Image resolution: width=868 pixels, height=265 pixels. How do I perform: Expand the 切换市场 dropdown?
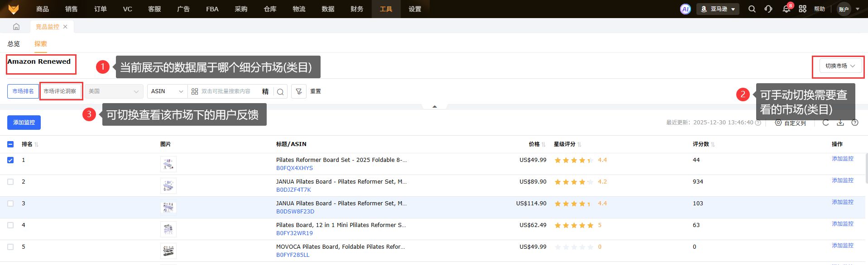click(839, 66)
